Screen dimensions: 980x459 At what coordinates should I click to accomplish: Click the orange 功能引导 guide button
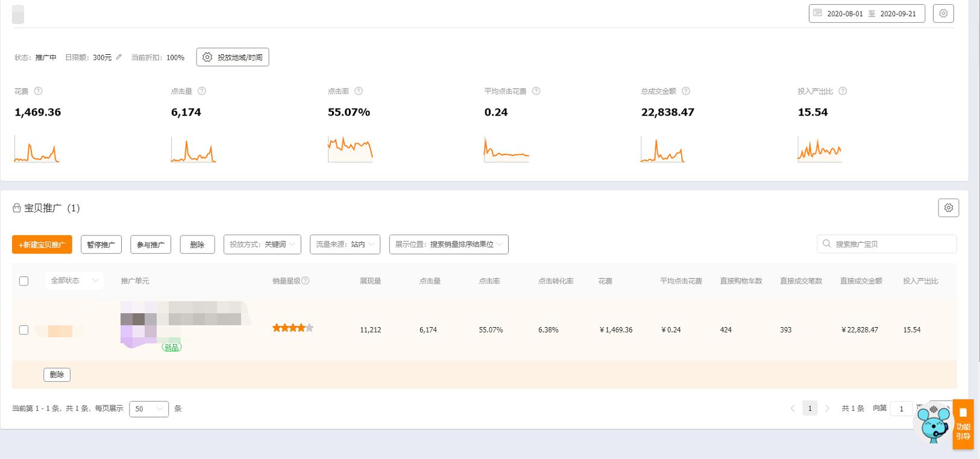[963, 425]
